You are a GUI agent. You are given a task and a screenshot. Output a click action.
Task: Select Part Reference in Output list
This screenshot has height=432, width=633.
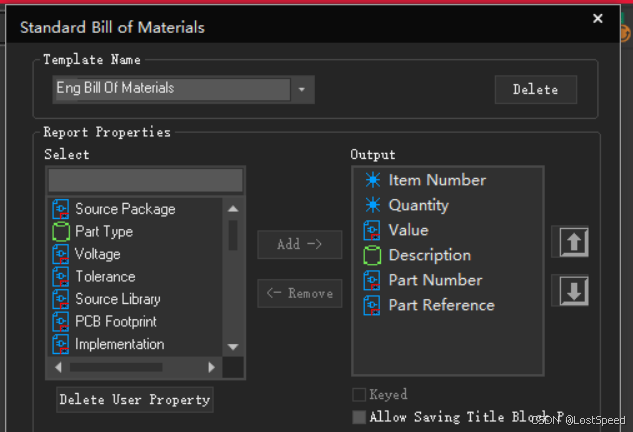tap(441, 305)
